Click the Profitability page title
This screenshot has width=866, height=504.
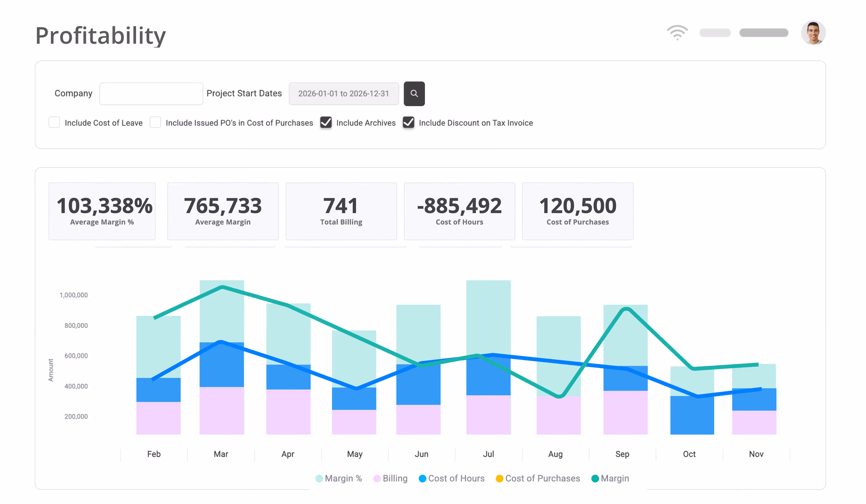(x=101, y=35)
